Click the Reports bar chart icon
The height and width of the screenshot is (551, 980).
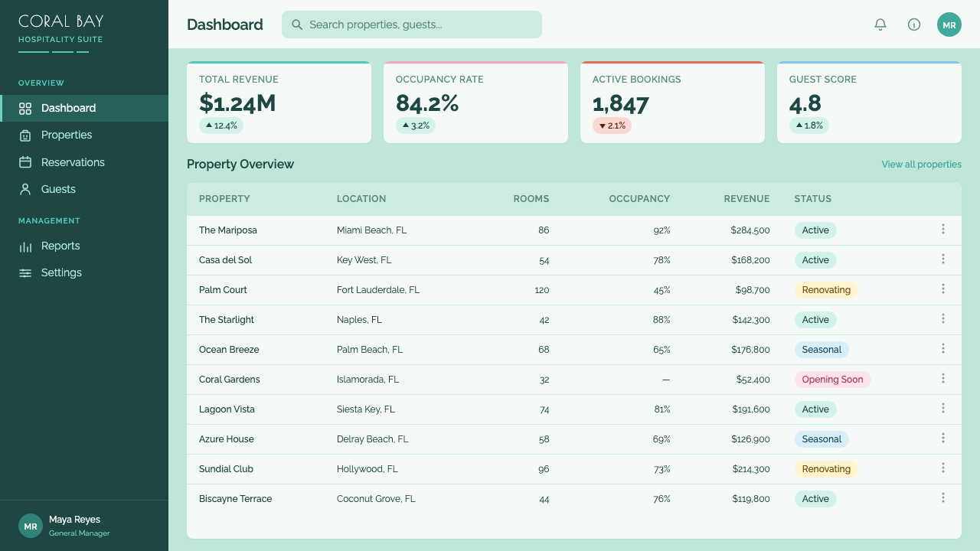click(25, 246)
